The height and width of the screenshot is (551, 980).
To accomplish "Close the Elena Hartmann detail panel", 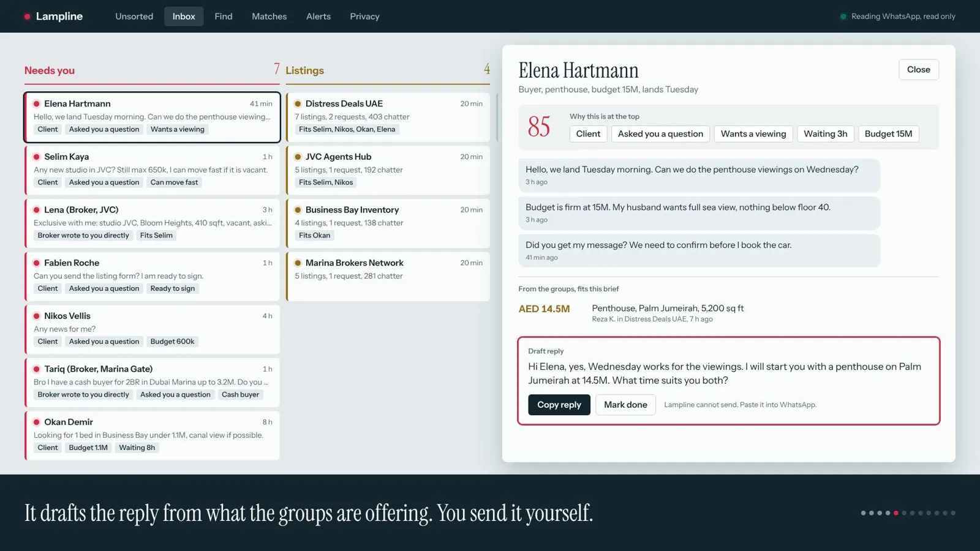I will [918, 70].
